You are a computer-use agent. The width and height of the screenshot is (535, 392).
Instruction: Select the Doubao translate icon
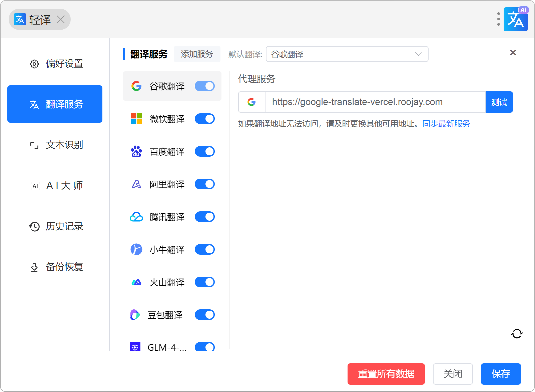135,315
